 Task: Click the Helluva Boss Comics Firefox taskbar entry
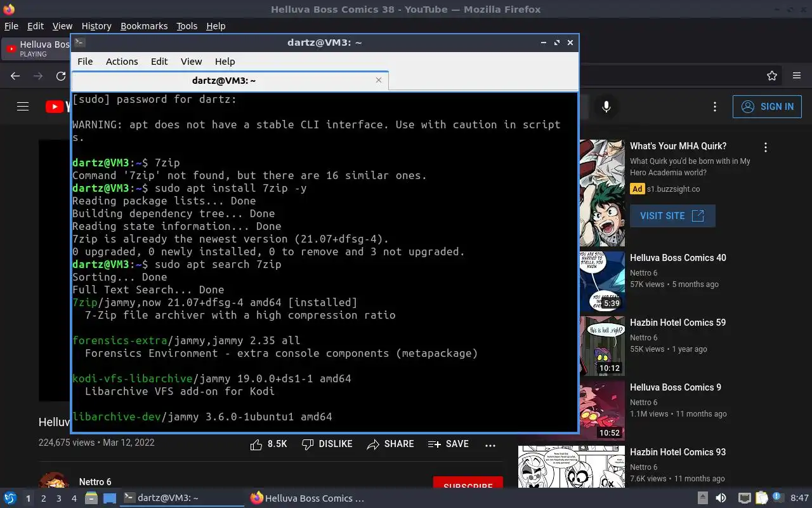[x=308, y=498]
